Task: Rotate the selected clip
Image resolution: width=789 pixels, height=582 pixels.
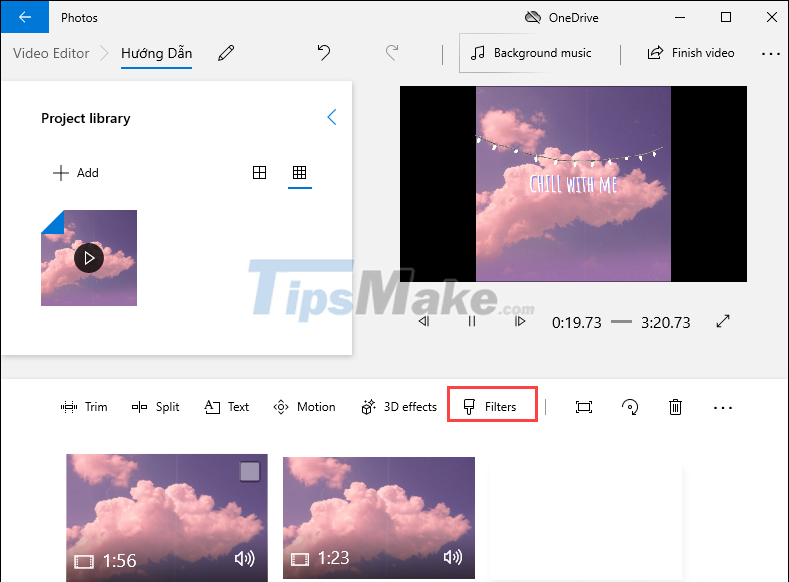Action: pyautogui.click(x=630, y=406)
